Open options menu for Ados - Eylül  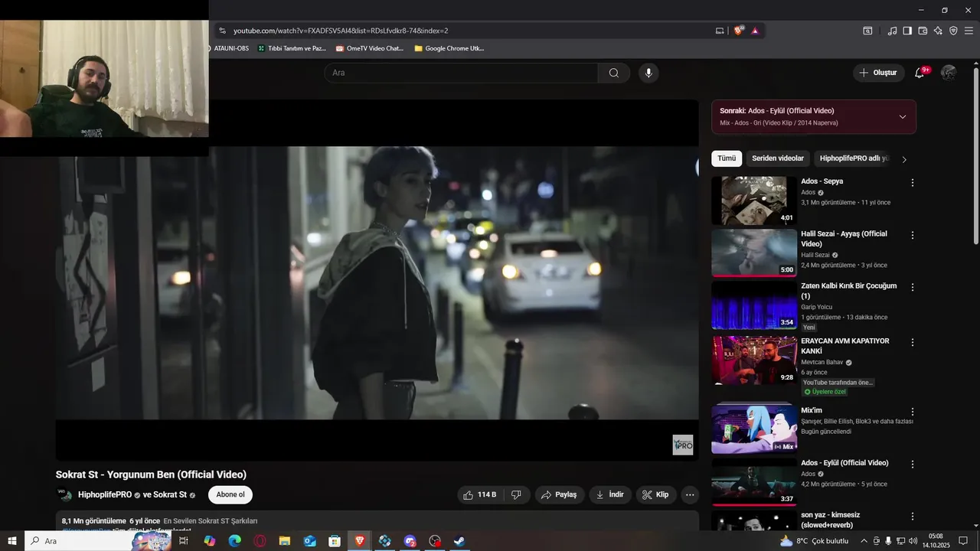912,465
